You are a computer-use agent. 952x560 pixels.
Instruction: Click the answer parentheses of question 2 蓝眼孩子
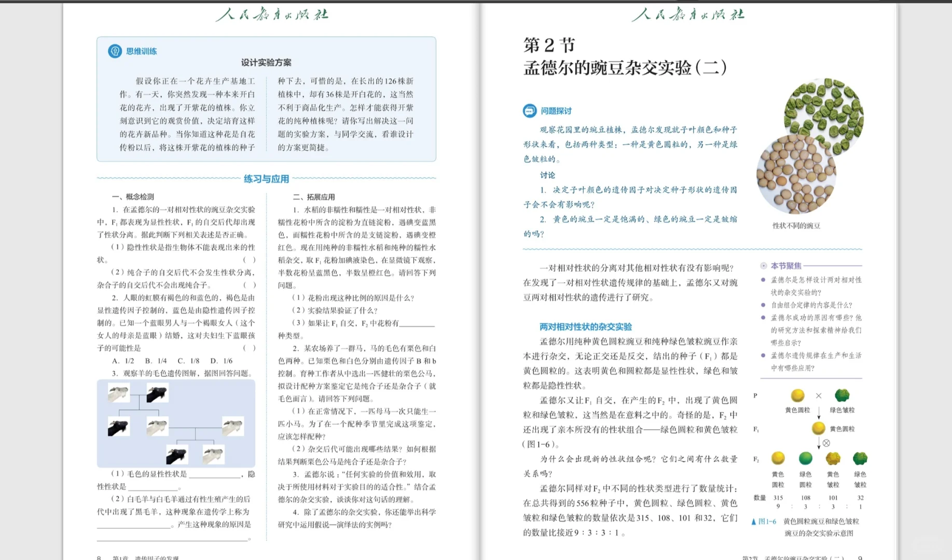pos(250,348)
